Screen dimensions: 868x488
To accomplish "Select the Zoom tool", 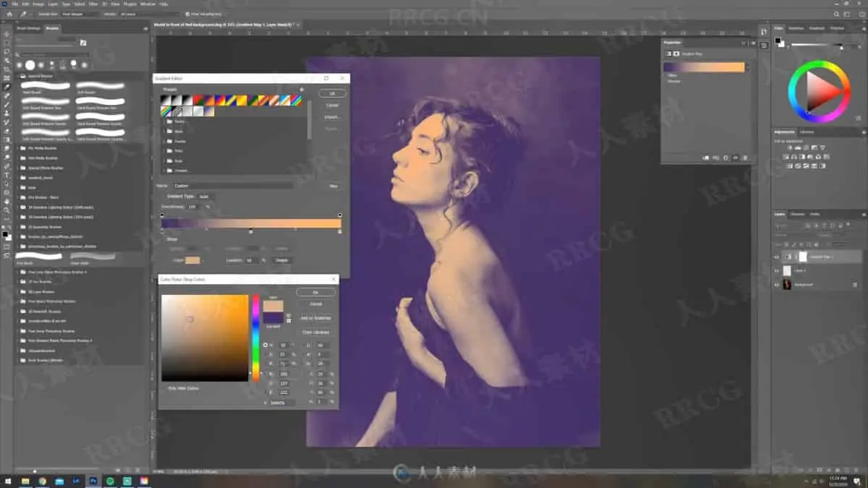I will click(x=7, y=210).
